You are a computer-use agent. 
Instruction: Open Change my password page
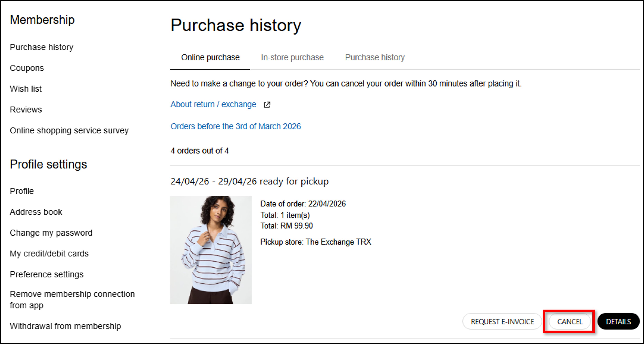[x=51, y=233]
